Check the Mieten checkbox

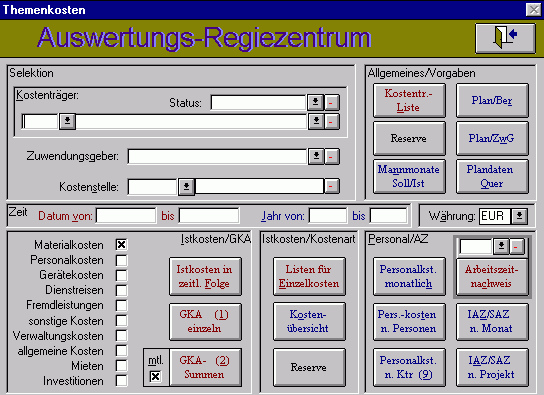point(121,366)
